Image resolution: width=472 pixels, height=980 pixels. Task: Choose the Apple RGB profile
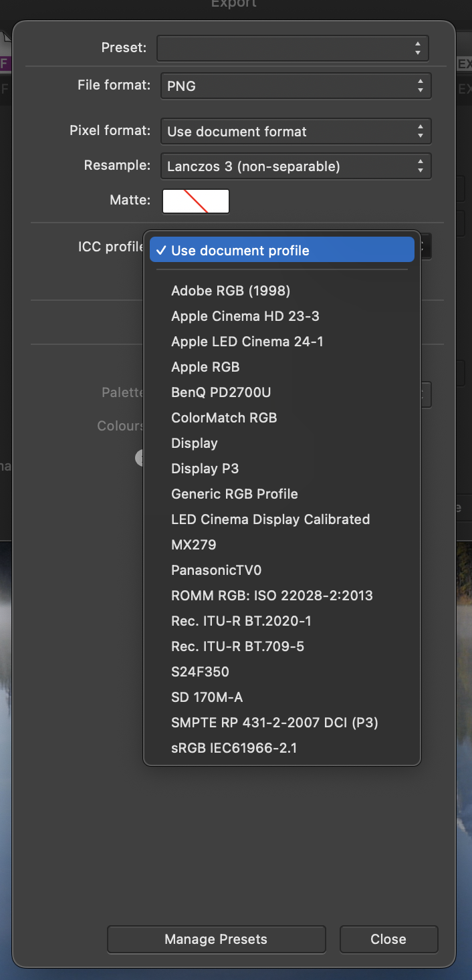coord(205,367)
